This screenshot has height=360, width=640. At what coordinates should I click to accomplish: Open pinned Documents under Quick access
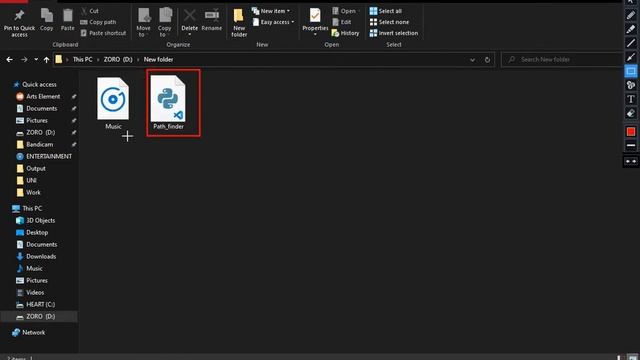[x=42, y=109]
